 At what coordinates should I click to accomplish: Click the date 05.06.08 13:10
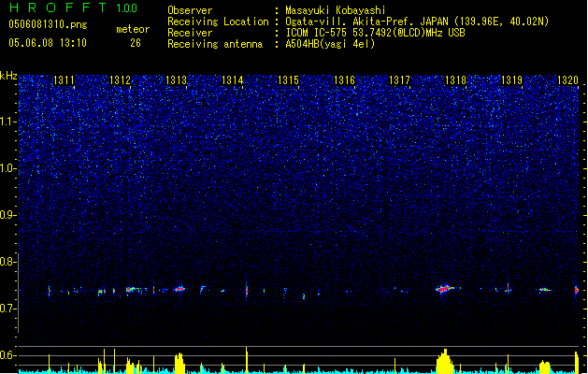click(x=48, y=43)
